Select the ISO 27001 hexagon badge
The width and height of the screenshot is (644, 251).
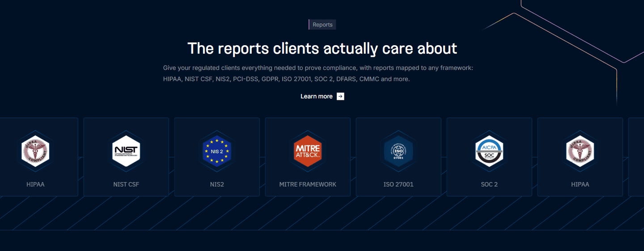point(398,151)
